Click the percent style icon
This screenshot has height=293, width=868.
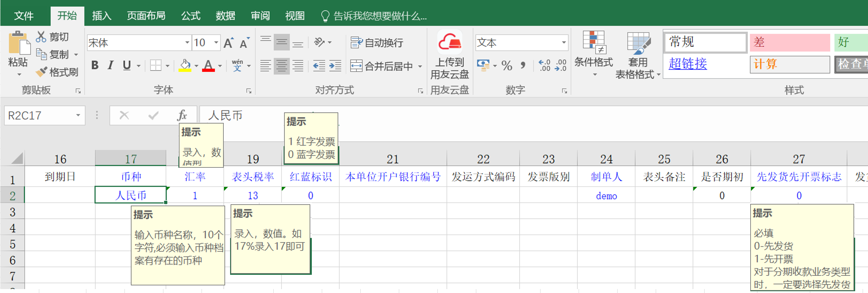(507, 66)
